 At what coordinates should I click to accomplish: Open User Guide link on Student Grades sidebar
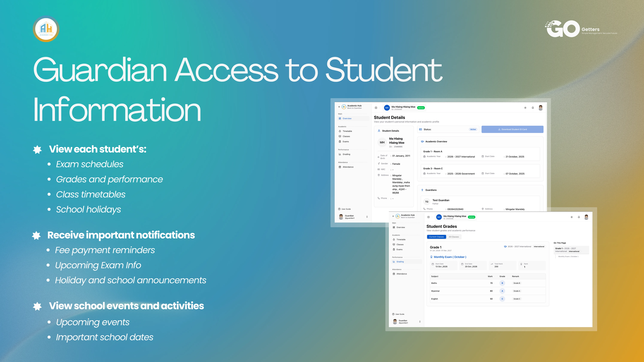click(x=399, y=314)
